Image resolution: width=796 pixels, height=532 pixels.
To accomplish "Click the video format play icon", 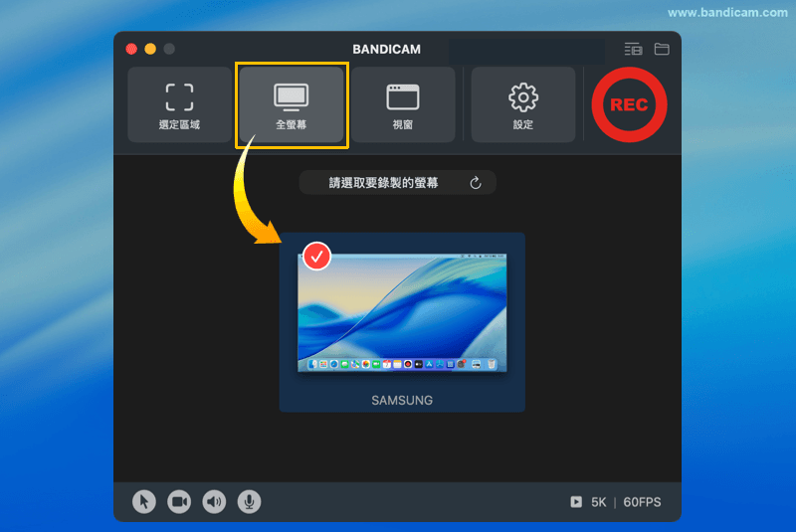I will (x=576, y=502).
